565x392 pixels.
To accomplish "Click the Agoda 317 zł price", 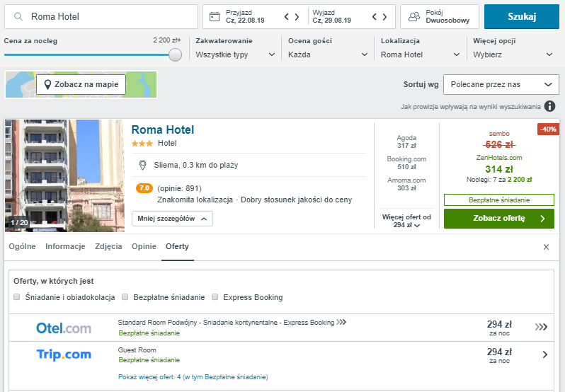I will [x=406, y=142].
